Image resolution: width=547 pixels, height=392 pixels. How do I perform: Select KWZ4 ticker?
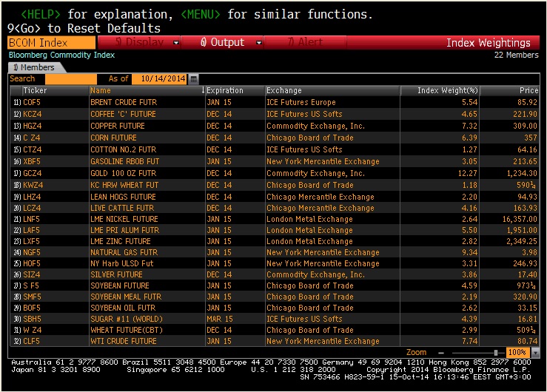pos(33,186)
